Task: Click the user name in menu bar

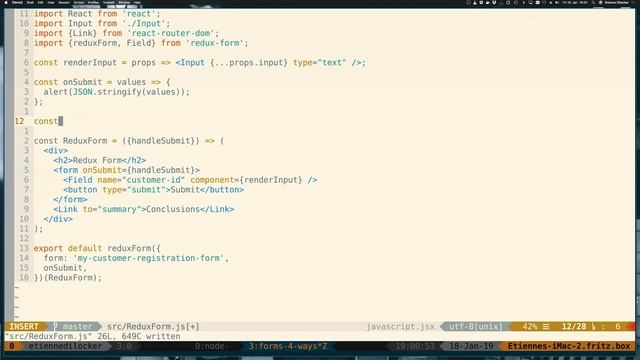Action: click(616, 2)
